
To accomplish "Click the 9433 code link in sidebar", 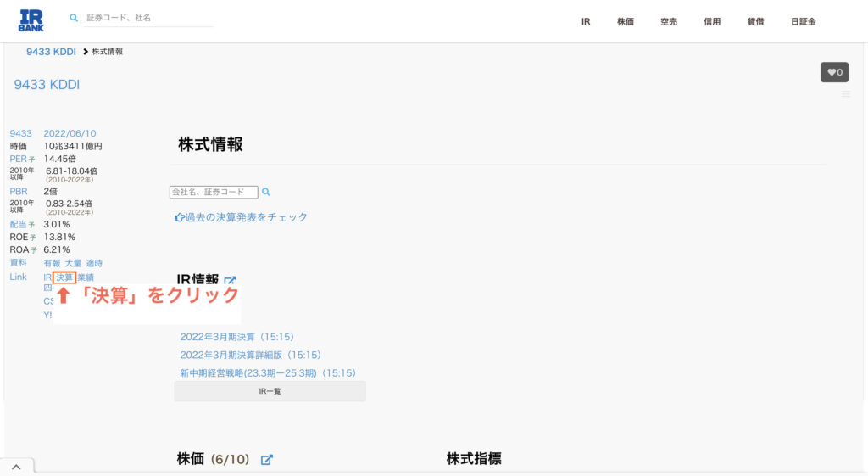I will coord(20,133).
